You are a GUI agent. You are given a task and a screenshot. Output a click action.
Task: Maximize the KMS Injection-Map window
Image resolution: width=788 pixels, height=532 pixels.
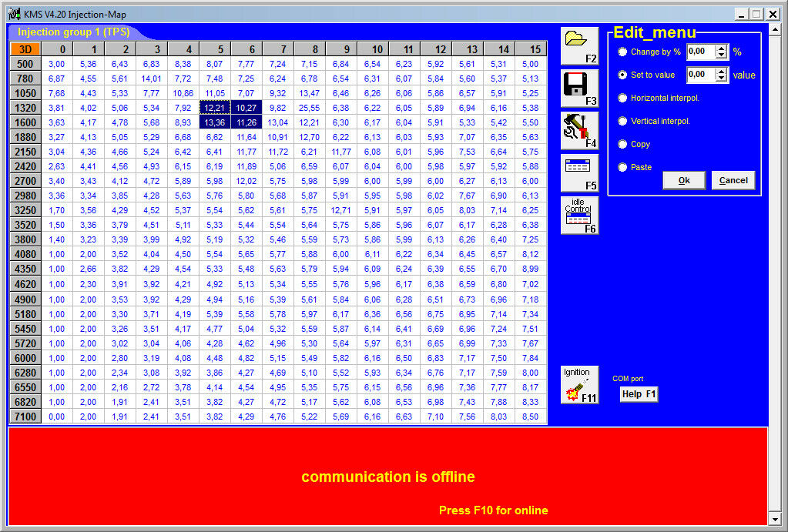pos(756,14)
